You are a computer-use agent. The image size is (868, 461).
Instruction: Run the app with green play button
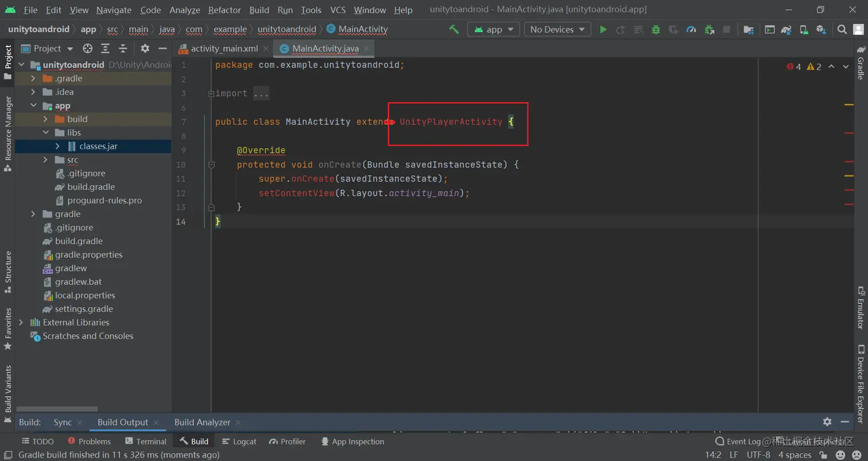point(603,29)
